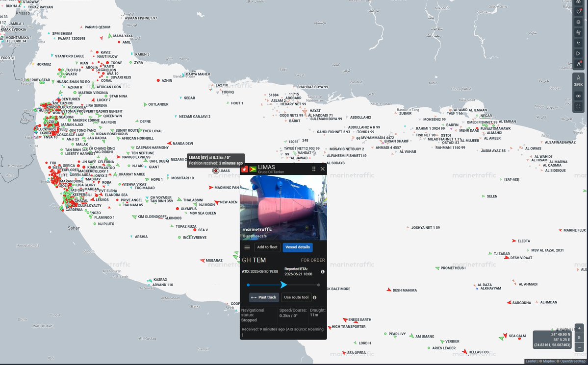
Task: Click the 359K vessel count icon
Action: click(578, 80)
